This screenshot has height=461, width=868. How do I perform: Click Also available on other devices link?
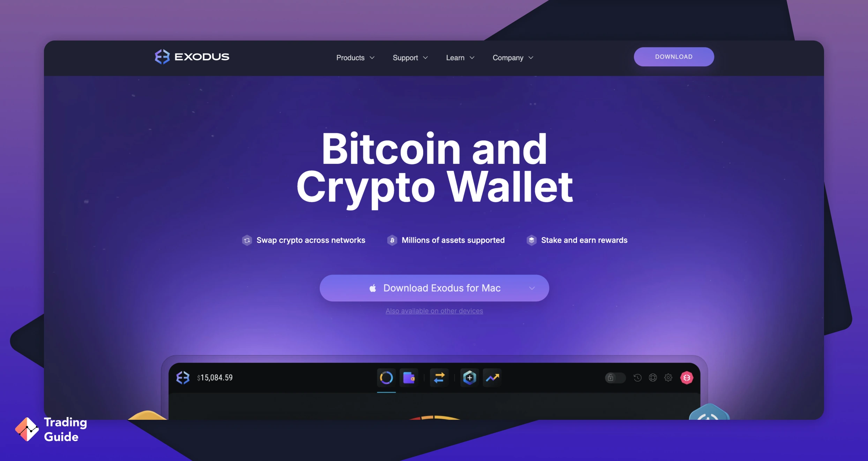433,310
